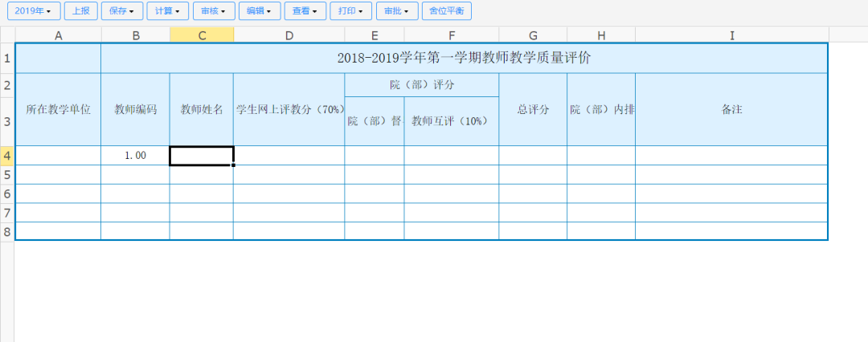Select the 总评分 header cell
This screenshot has width=868, height=342.
pyautogui.click(x=533, y=110)
